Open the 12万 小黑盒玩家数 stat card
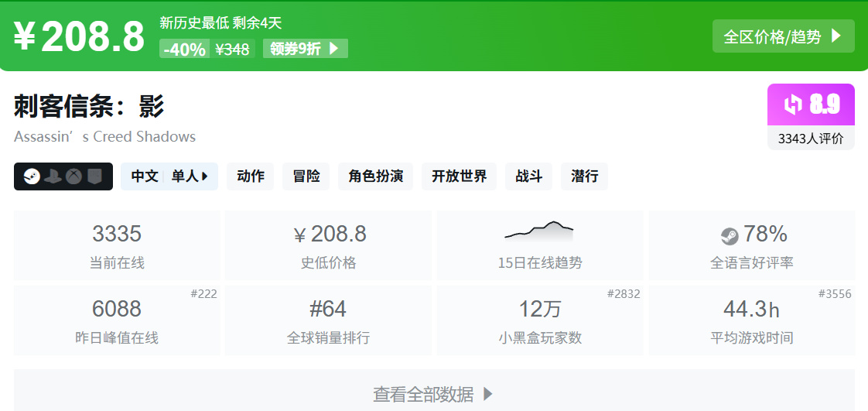Viewport: 868px width, 411px height. tap(540, 320)
